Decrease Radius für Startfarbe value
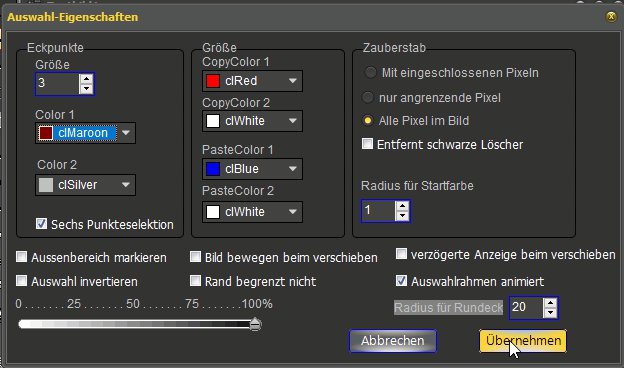624x368 pixels. point(402,216)
